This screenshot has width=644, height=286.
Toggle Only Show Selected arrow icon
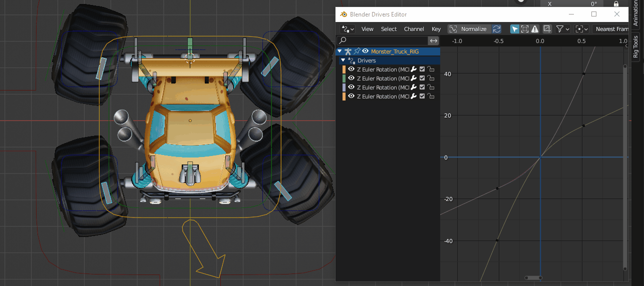point(515,29)
